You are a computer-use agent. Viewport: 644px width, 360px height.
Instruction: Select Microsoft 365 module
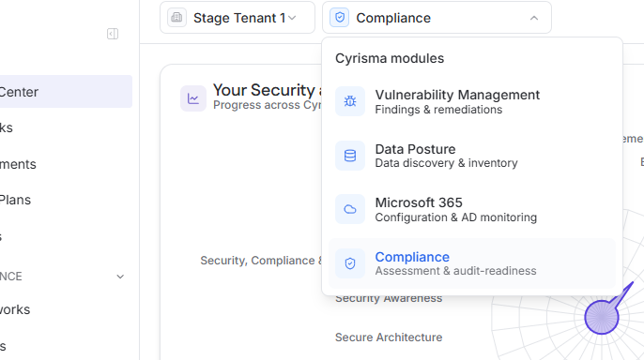point(472,209)
